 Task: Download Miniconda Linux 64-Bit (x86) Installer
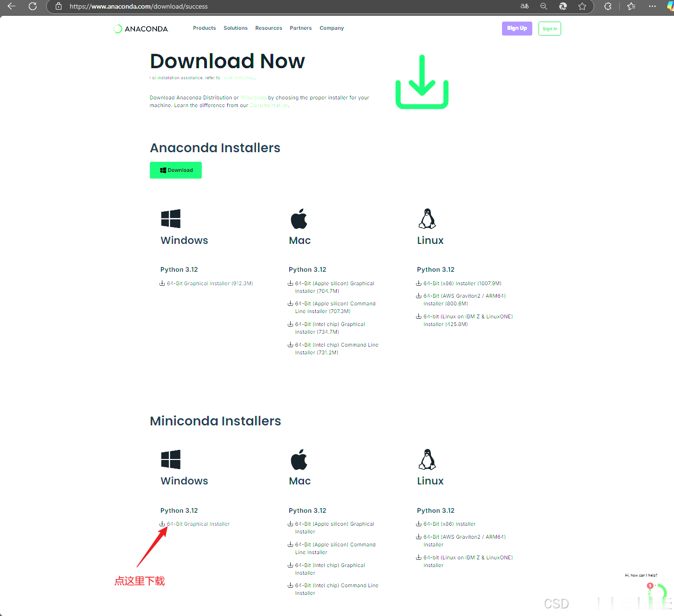[446, 524]
